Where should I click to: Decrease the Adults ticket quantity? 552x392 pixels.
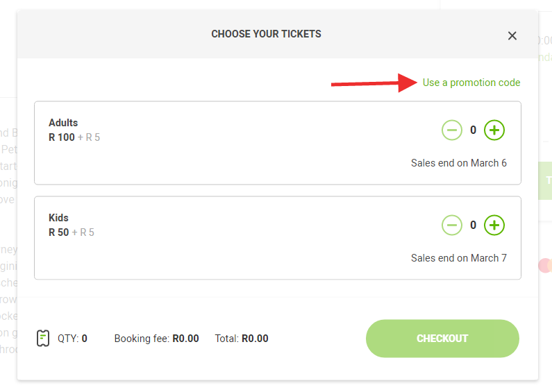click(x=452, y=130)
